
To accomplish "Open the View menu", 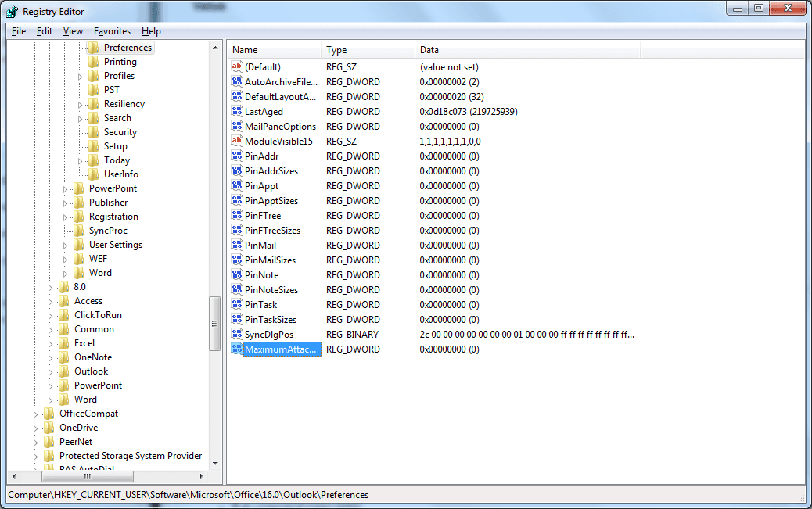I will coord(73,31).
